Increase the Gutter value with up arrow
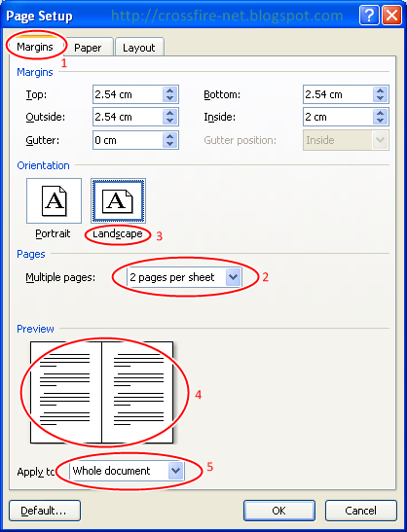The width and height of the screenshot is (407, 532). (x=169, y=136)
